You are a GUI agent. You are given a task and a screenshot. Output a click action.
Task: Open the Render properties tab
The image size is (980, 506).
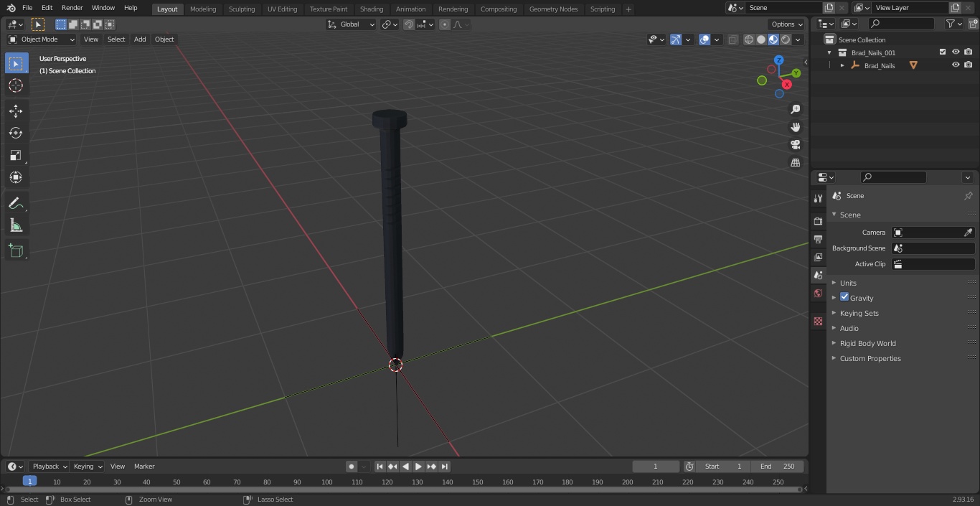[x=818, y=221]
